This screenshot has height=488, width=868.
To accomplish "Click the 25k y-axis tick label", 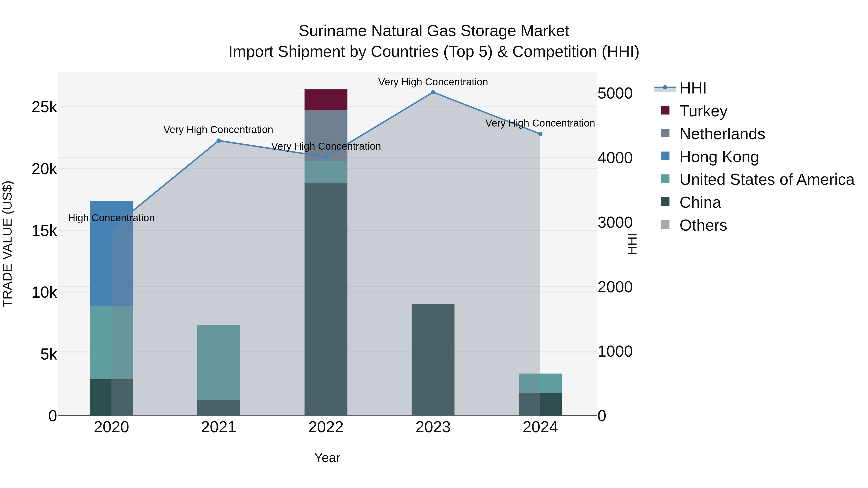I will click(x=44, y=107).
